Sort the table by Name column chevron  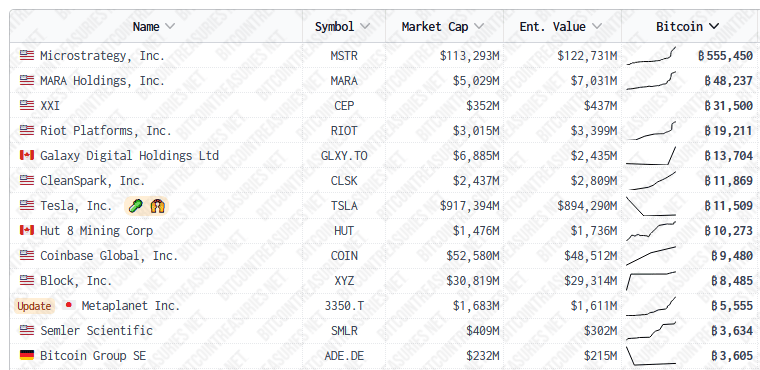coord(170,26)
